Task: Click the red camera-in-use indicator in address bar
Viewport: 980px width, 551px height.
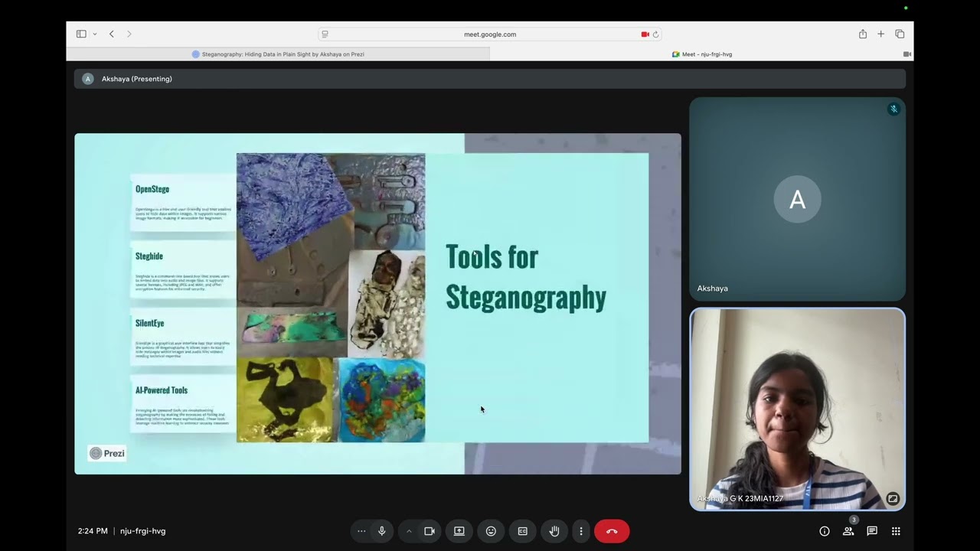Action: coord(645,34)
